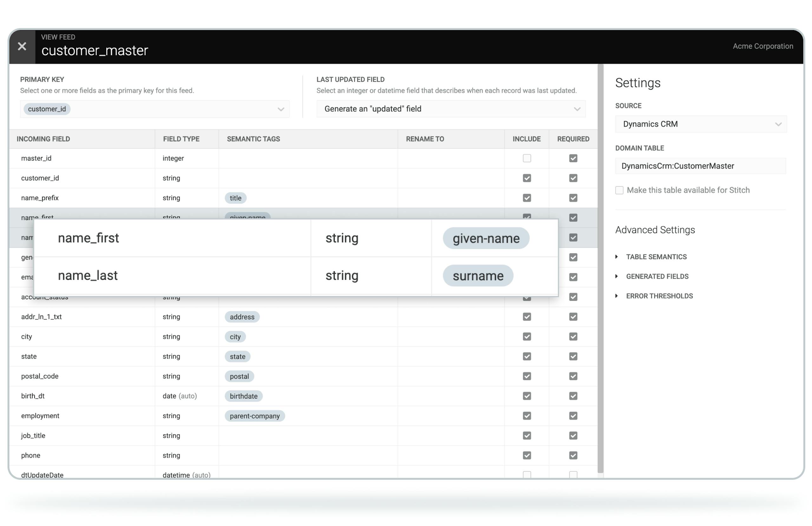The width and height of the screenshot is (812, 526).
Task: Open the Dynamics CRM source dropdown
Action: coord(700,124)
